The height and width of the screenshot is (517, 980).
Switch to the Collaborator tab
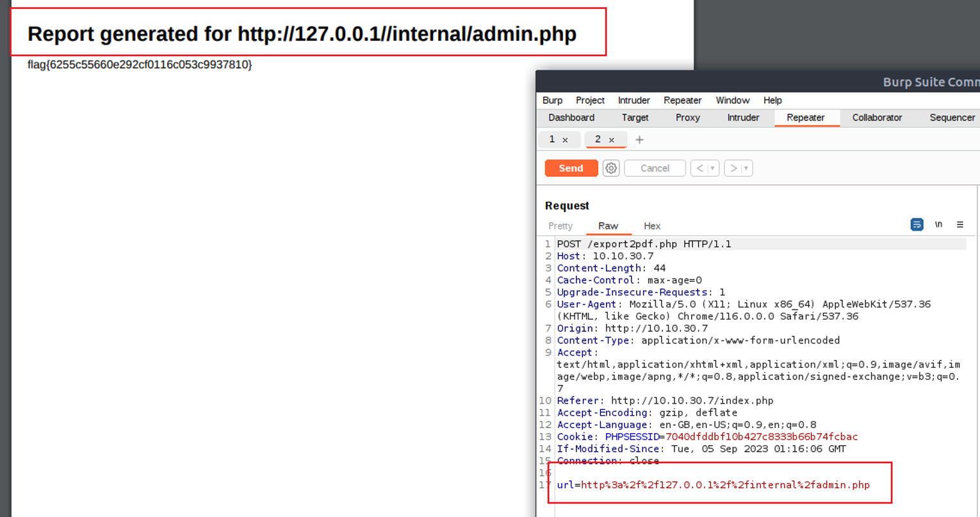(x=877, y=118)
